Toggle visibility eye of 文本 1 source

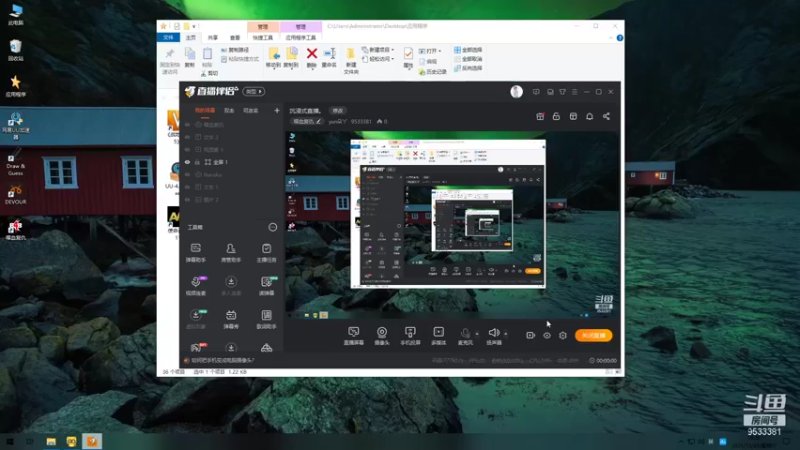pyautogui.click(x=187, y=187)
